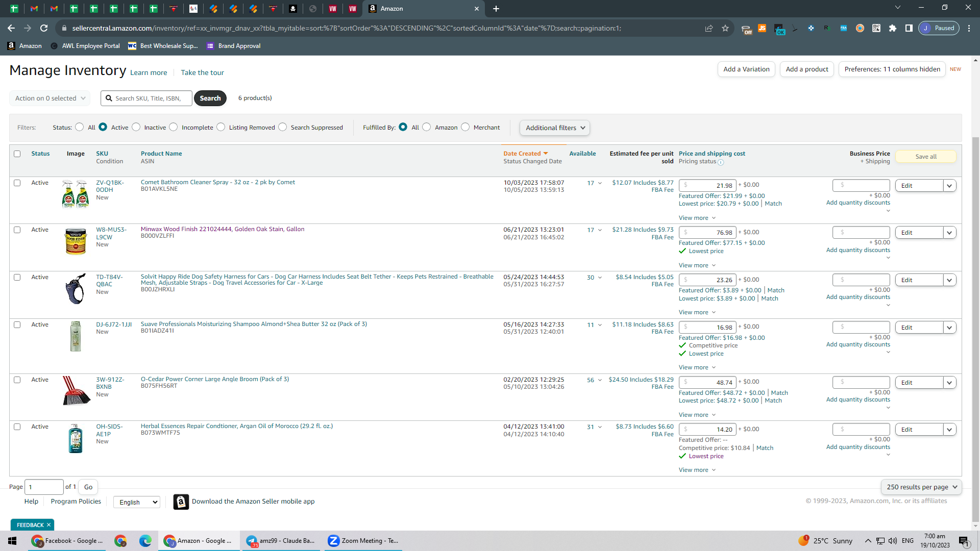The height and width of the screenshot is (551, 980).
Task: Open the English language dropdown
Action: 137,503
